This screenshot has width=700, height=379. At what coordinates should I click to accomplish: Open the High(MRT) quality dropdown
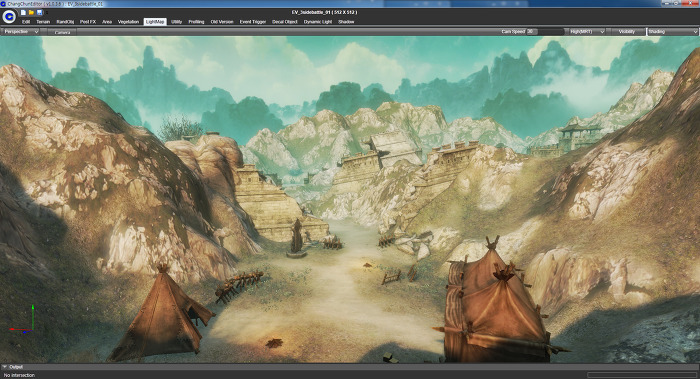586,32
